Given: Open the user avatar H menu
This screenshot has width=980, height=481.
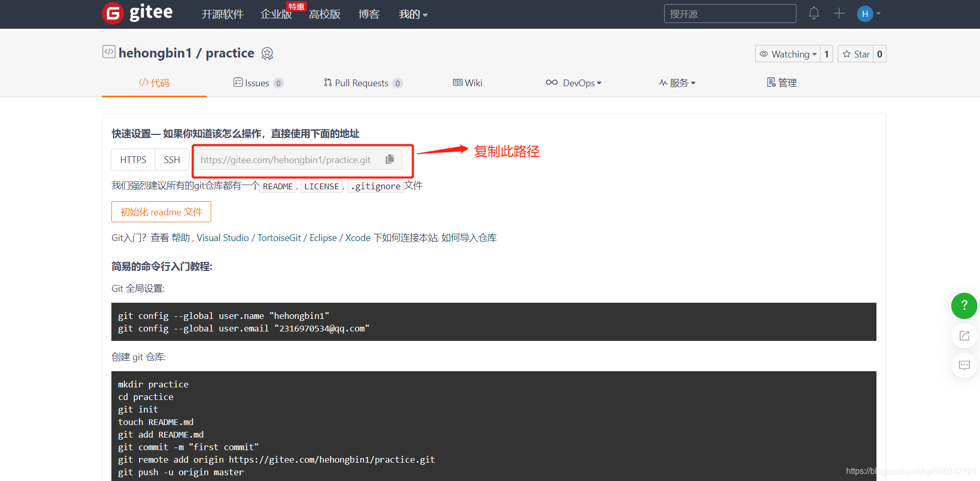Looking at the screenshot, I should coord(865,14).
